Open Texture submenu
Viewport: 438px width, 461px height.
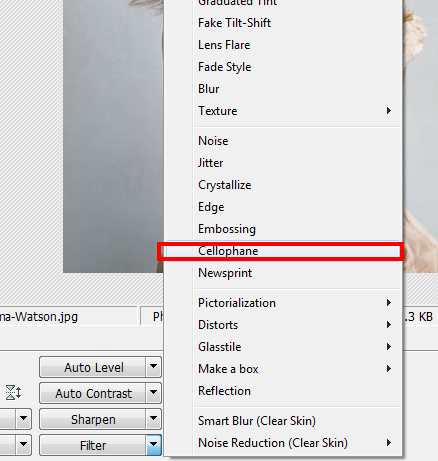tap(283, 111)
